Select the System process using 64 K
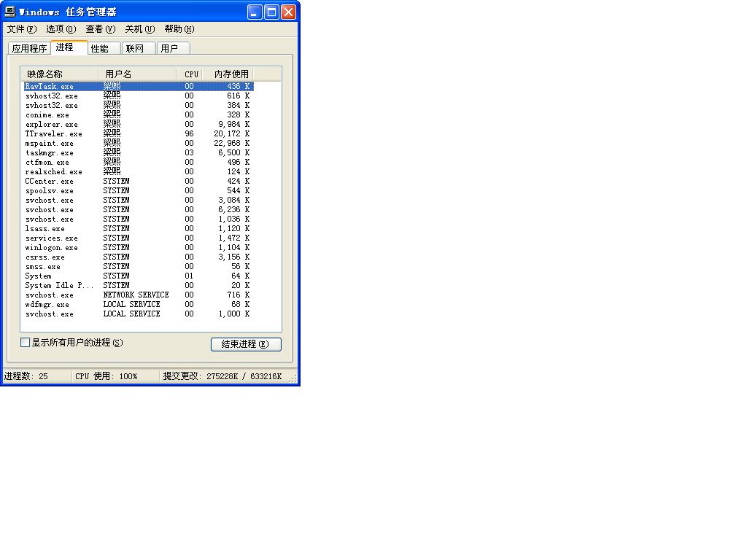The height and width of the screenshot is (560, 747). tap(138, 276)
